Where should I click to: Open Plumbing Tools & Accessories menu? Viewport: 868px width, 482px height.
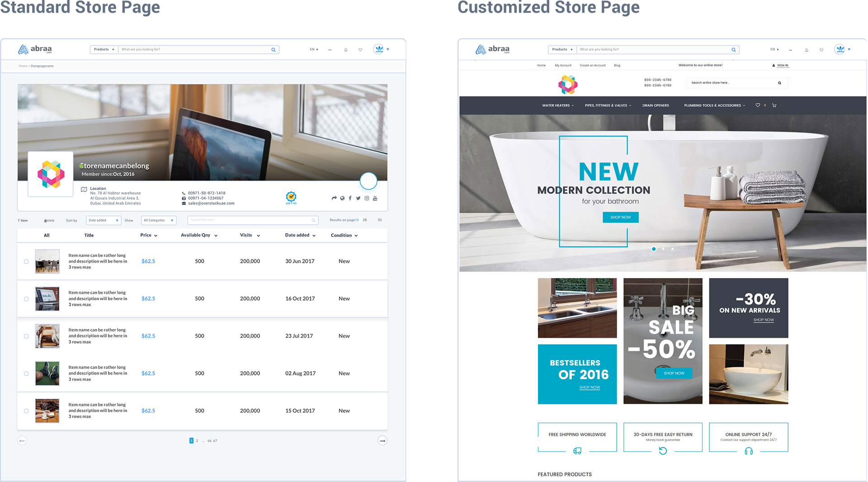pyautogui.click(x=714, y=105)
